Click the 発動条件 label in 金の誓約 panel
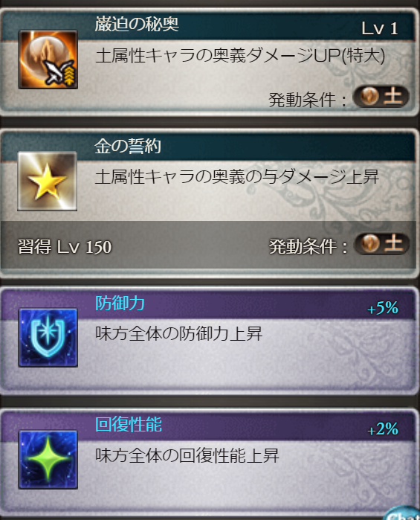This screenshot has height=520, width=420. click(x=308, y=247)
